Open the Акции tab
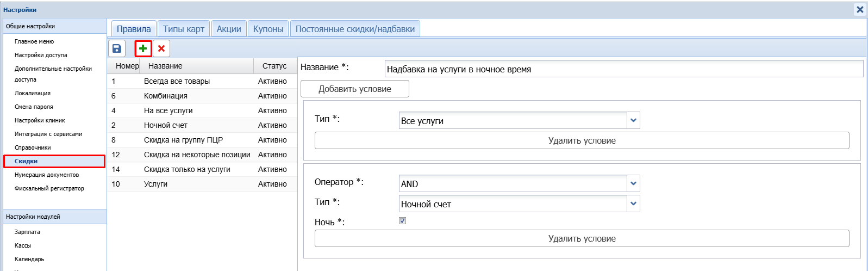The image size is (868, 271). [229, 29]
